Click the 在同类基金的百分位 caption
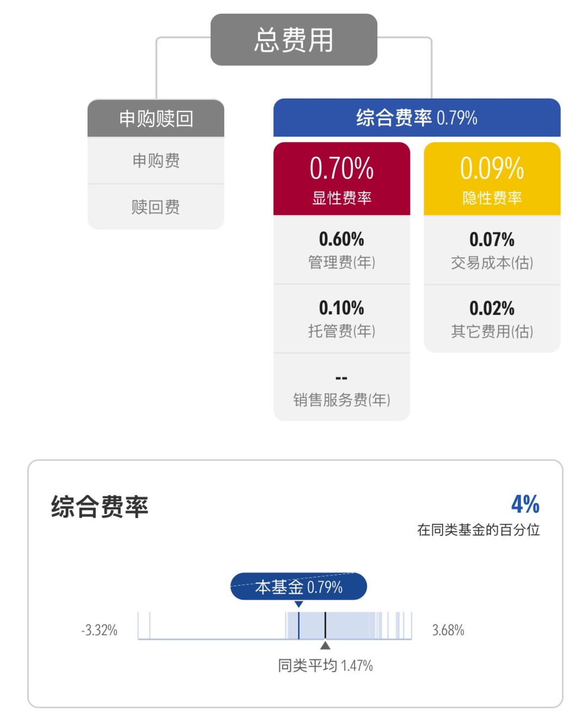The height and width of the screenshot is (720, 588). 479,530
